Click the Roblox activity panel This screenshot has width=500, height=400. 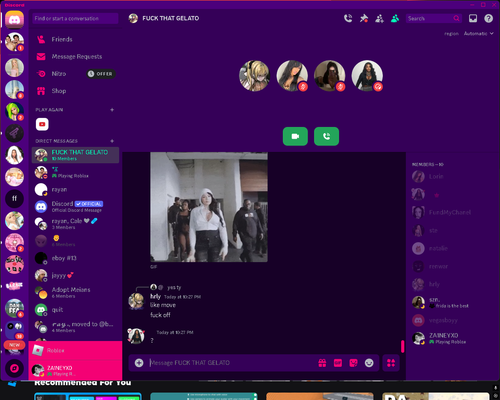pos(75,350)
